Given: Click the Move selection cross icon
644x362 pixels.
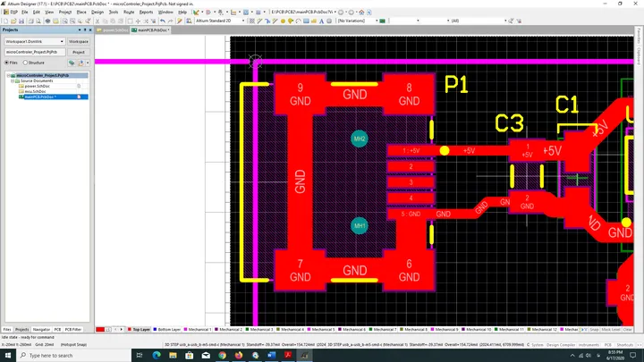Looking at the screenshot, I should 138,21.
